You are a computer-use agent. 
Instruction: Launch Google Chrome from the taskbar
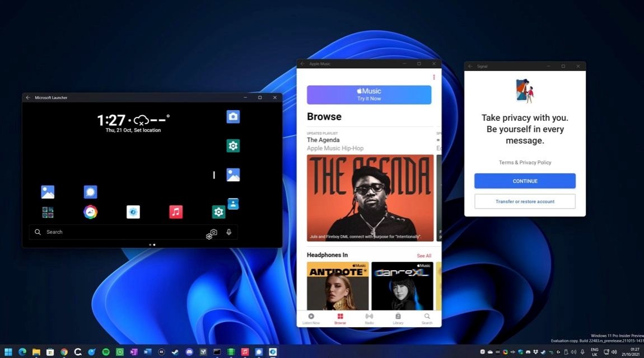click(64, 352)
